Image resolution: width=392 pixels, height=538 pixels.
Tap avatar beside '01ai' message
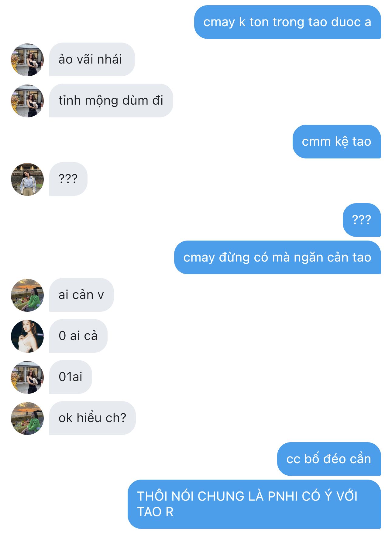click(27, 377)
